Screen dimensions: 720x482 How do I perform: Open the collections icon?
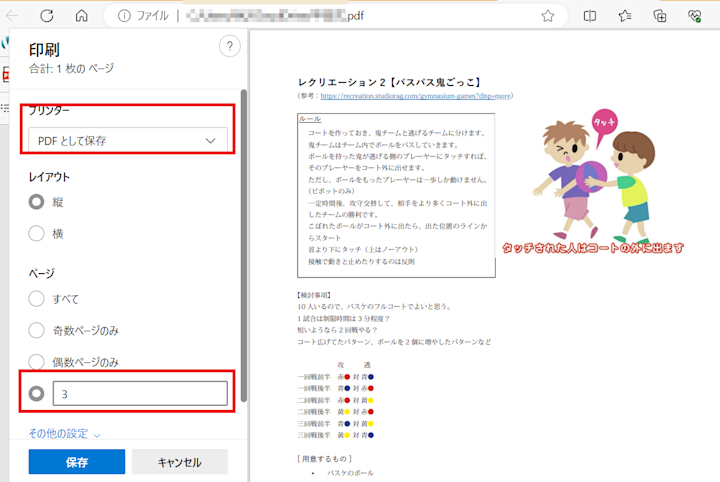pos(660,16)
